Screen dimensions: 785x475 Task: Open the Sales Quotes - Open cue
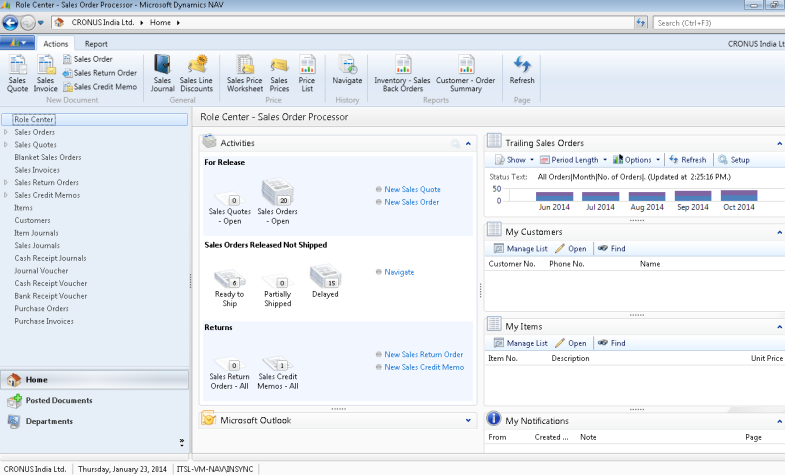[230, 210]
